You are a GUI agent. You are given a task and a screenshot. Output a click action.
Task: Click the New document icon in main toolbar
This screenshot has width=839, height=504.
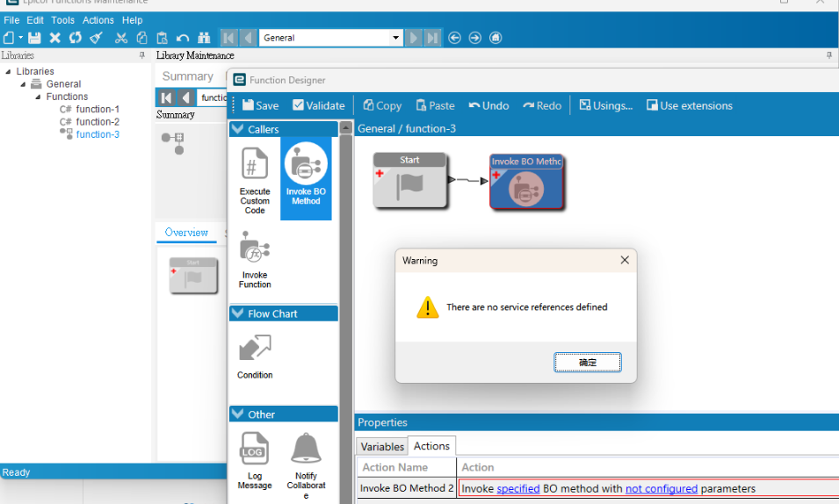pos(9,38)
